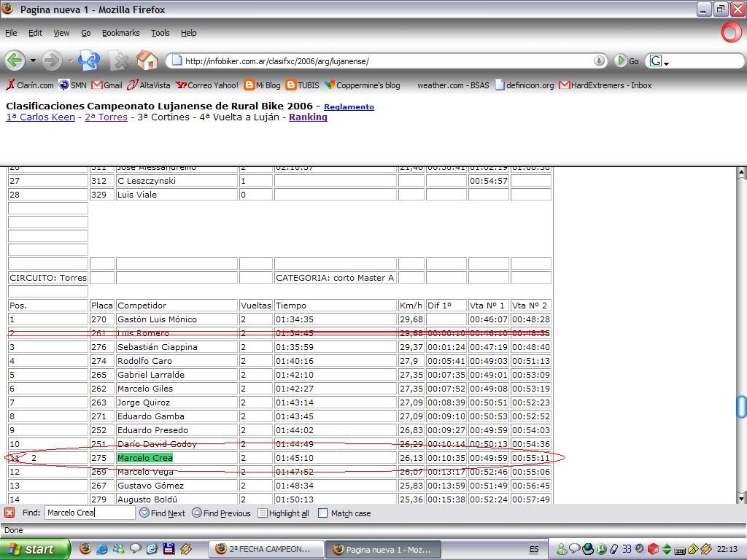The height and width of the screenshot is (560, 747).
Task: Open the search engine selector dropdown
Action: [x=658, y=61]
